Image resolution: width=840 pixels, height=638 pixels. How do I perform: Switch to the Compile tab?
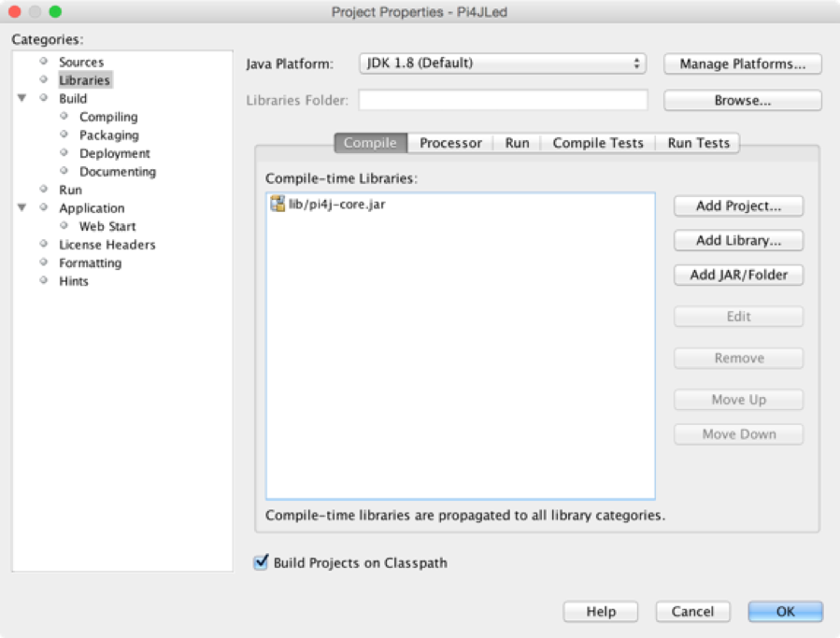(x=371, y=143)
